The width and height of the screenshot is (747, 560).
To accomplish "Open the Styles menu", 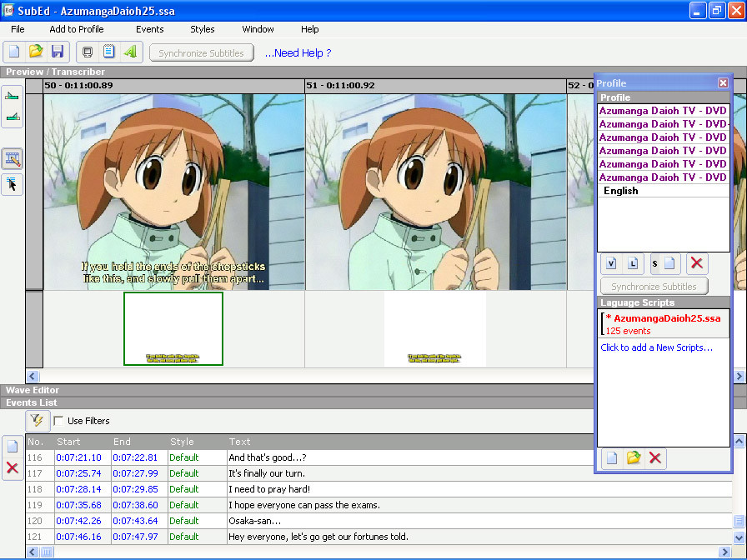I will [x=203, y=29].
